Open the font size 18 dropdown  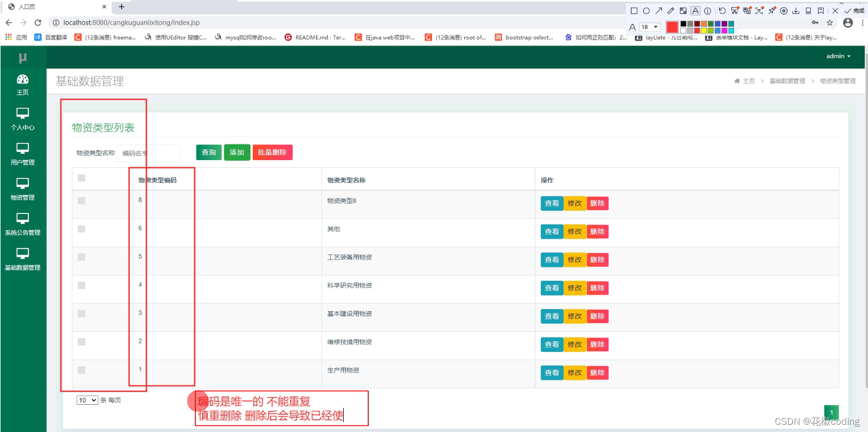(x=650, y=27)
